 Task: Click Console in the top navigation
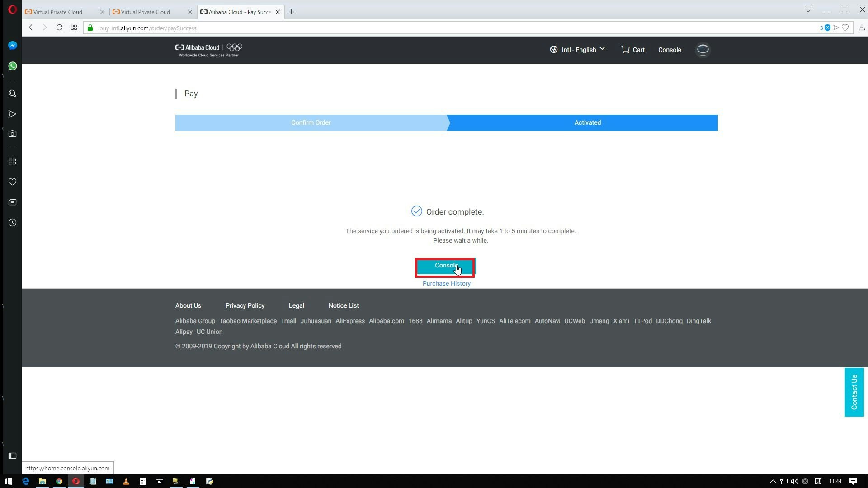click(670, 50)
